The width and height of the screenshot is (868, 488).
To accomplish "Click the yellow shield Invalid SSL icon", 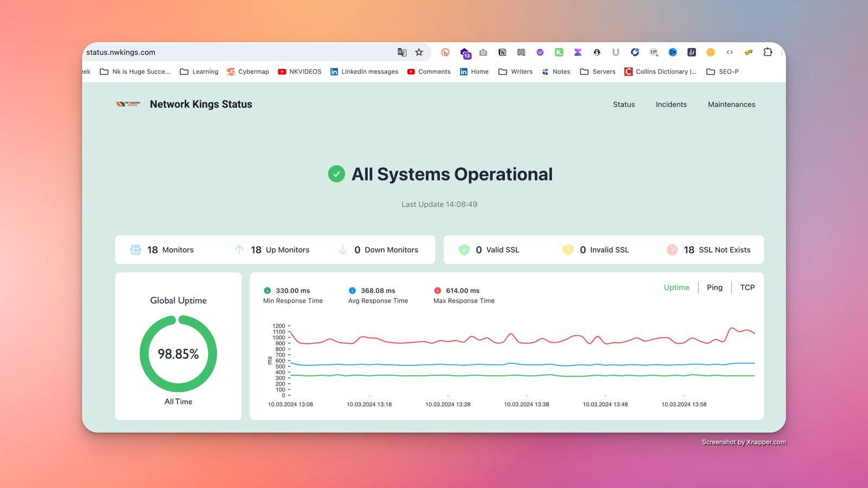I will [568, 249].
